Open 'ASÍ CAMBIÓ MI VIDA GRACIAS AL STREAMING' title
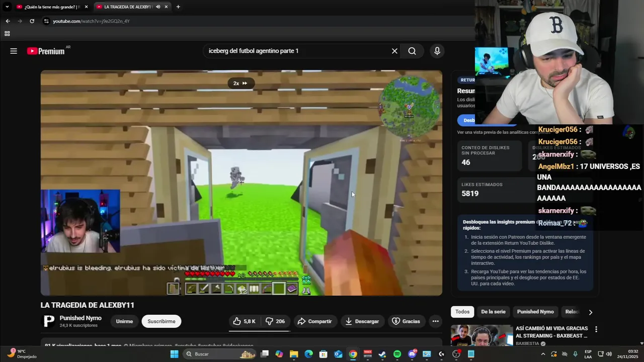Screen dimensions: 644x362 [551, 332]
